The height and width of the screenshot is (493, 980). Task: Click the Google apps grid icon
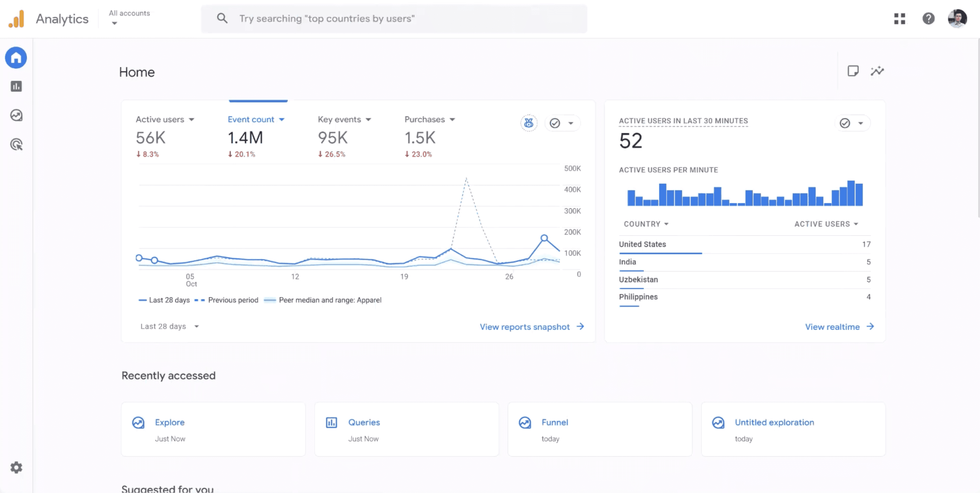pyautogui.click(x=899, y=19)
